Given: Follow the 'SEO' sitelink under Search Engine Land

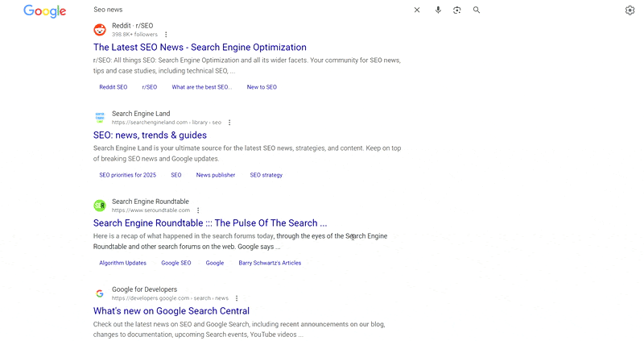Looking at the screenshot, I should pos(176,175).
